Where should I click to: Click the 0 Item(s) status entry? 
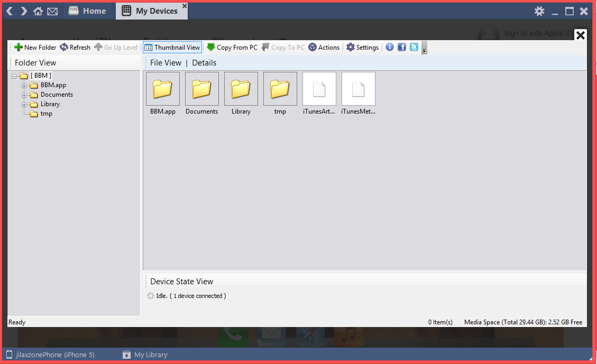pyautogui.click(x=440, y=322)
